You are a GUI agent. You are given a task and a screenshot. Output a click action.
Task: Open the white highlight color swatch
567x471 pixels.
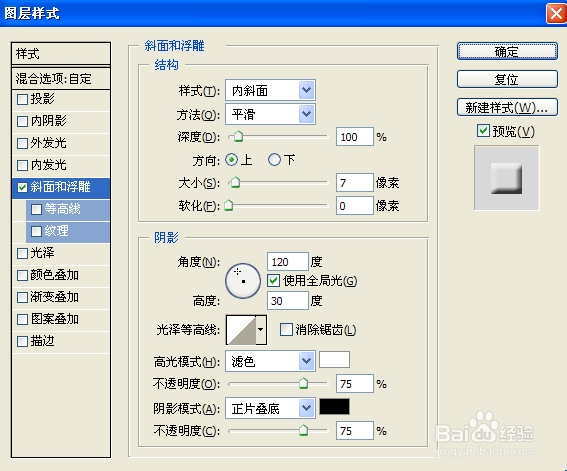(x=334, y=360)
